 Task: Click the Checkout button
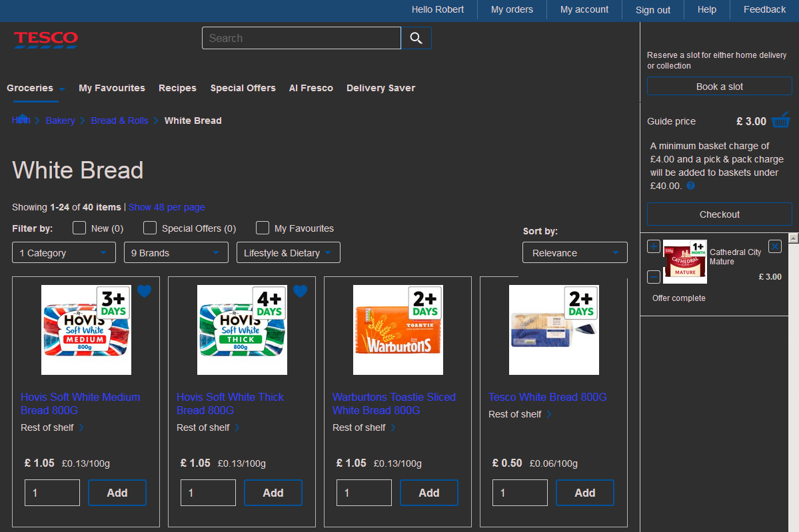720,214
